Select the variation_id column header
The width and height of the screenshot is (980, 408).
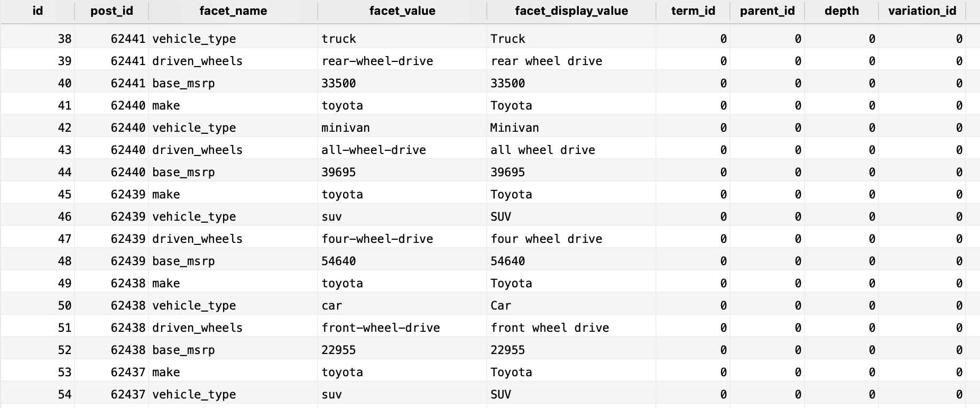click(922, 11)
